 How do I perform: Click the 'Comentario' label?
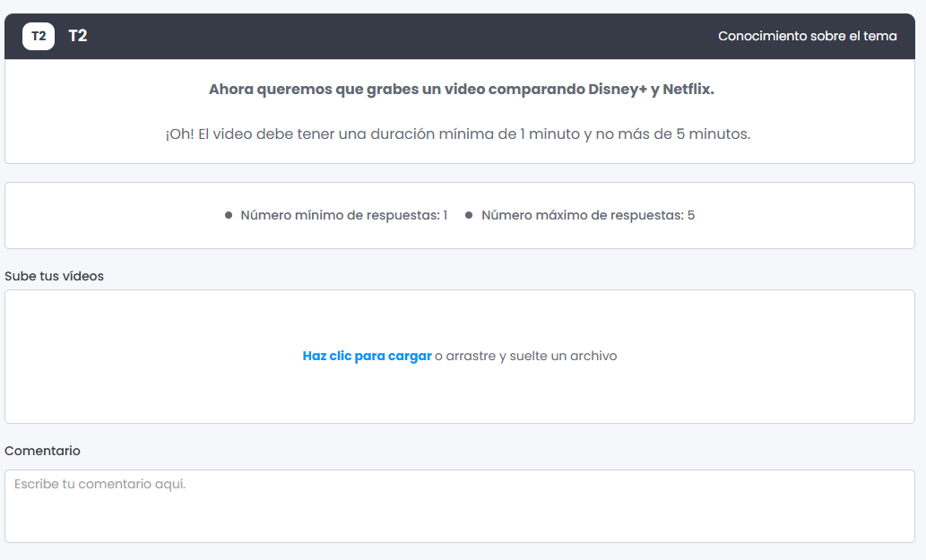pos(42,451)
